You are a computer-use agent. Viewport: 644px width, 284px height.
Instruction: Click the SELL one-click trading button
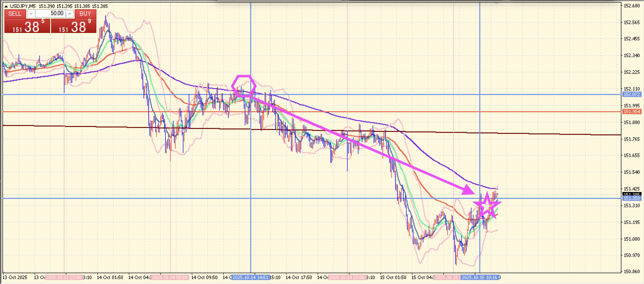coord(15,14)
